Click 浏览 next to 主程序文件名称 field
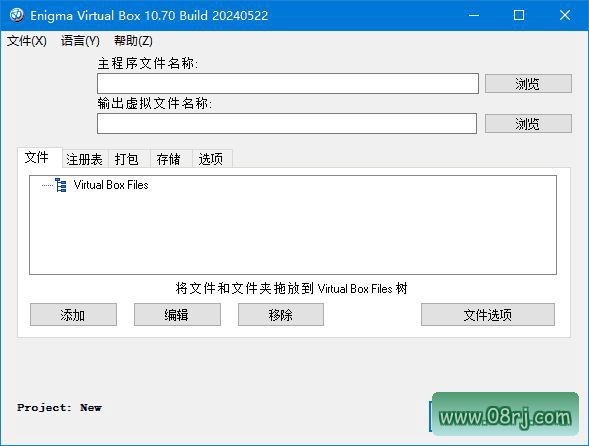 (x=528, y=83)
